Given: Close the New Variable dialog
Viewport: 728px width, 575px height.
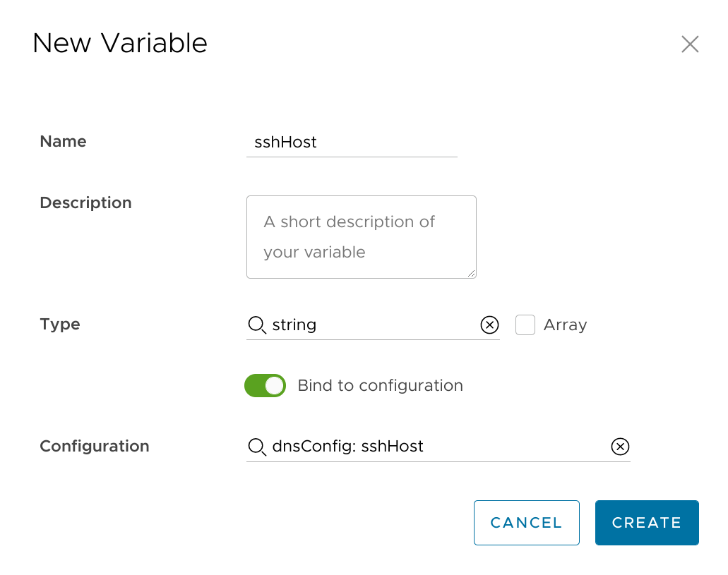Looking at the screenshot, I should click(x=689, y=44).
